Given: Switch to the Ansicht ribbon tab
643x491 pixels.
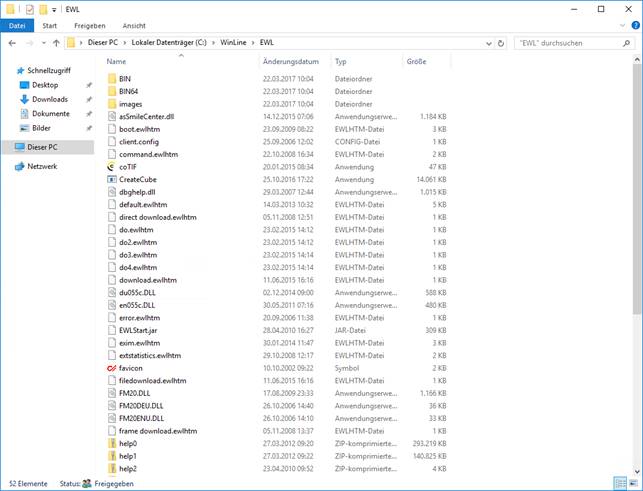Looking at the screenshot, I should [133, 24].
